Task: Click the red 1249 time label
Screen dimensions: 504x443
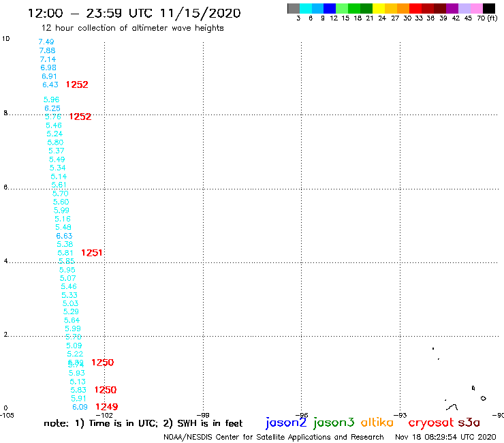Action: 107,407
